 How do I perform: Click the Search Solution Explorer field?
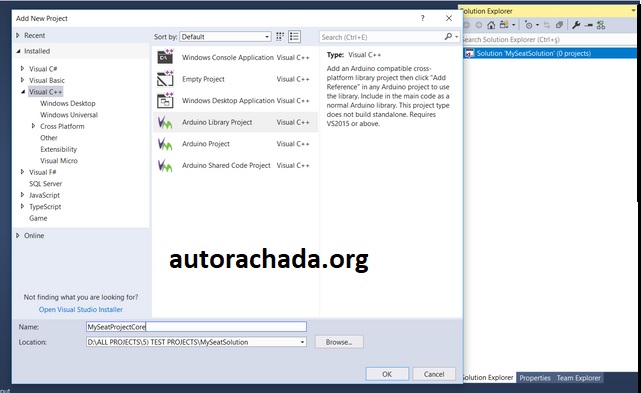click(550, 40)
